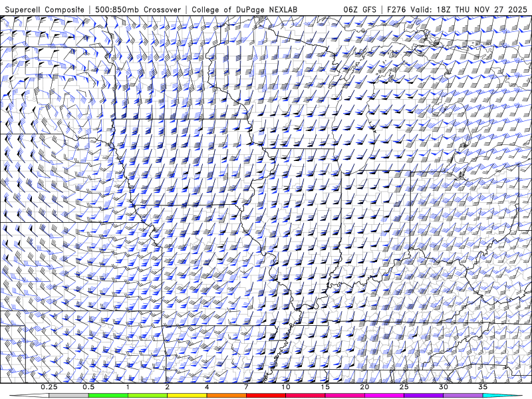The image size is (532, 399).
Task: Click the legend value 10
Action: point(286,387)
